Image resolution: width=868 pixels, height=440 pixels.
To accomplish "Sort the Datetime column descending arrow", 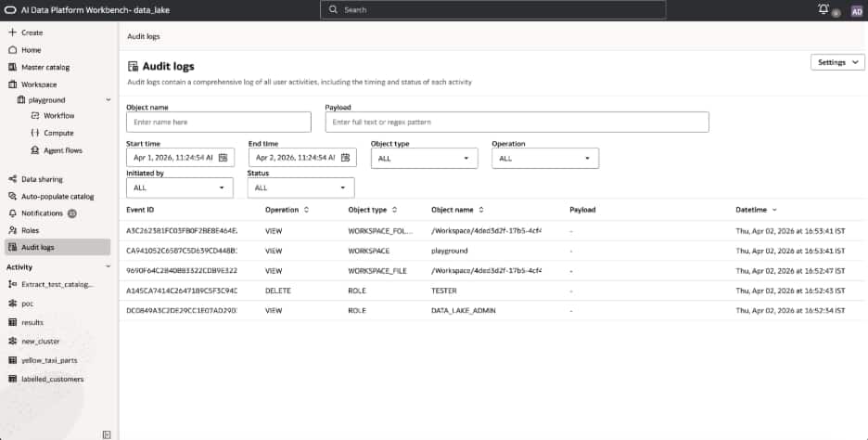I will tap(774, 210).
